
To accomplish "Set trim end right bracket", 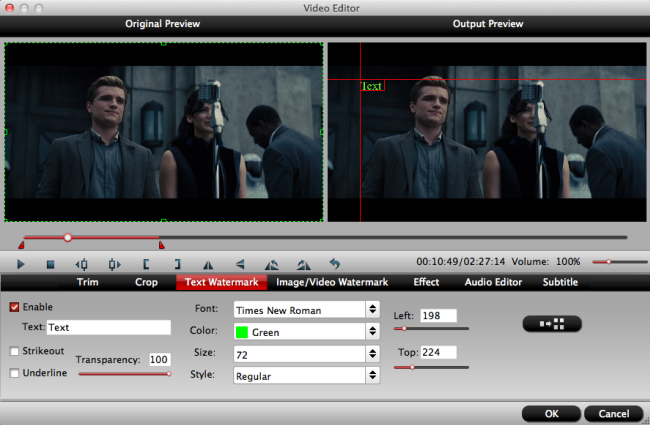I will click(177, 264).
